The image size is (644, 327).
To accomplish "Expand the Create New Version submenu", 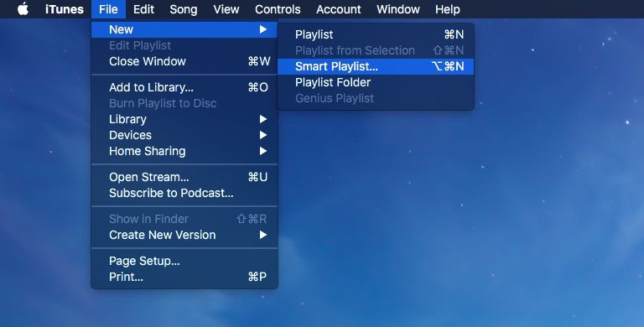I will [184, 236].
